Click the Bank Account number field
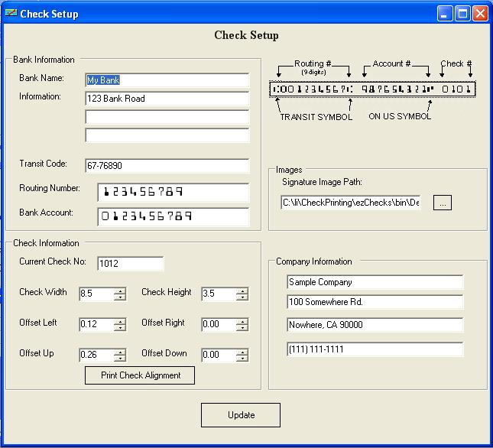Screen dimensions: 493x448 point(173,216)
